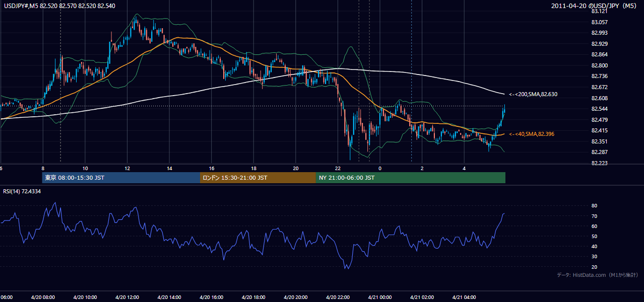This screenshot has width=644, height=302.
Task: Click the RSI axis level 60
Action: coord(595,226)
